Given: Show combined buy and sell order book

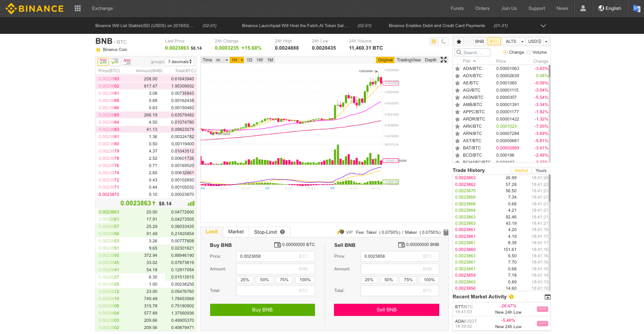Looking at the screenshot, I should point(103,61).
